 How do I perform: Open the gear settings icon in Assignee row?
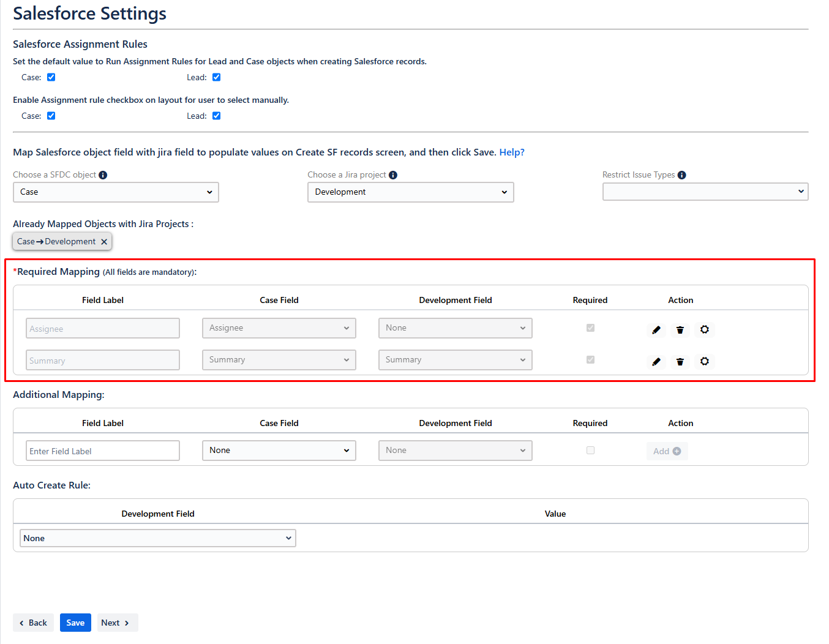pos(705,329)
